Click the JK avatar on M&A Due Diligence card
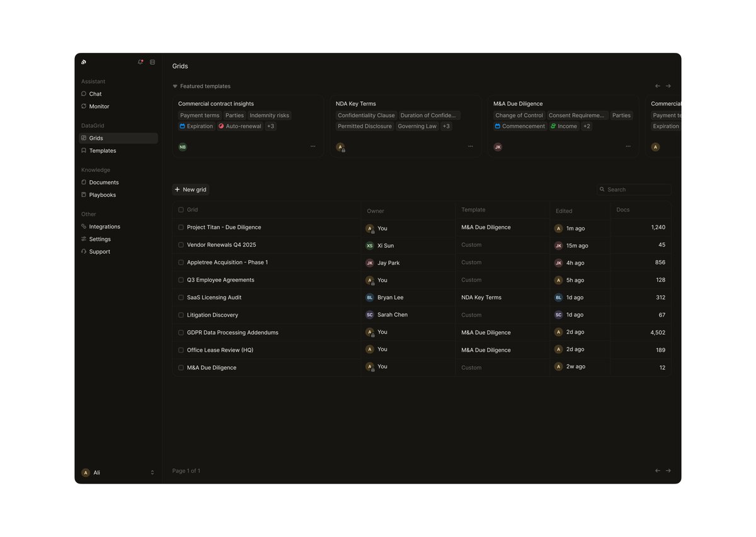Image resolution: width=756 pixels, height=537 pixels. point(498,147)
